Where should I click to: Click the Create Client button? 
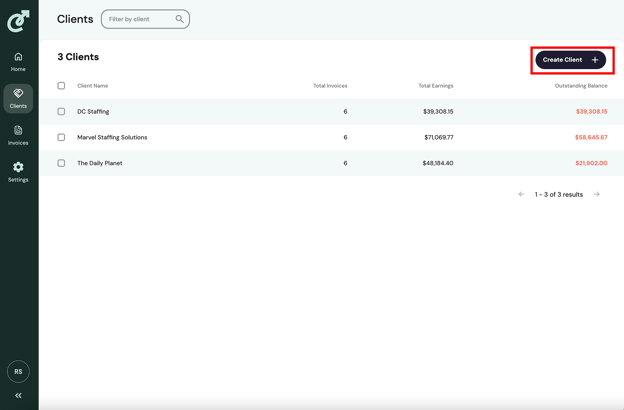click(570, 60)
